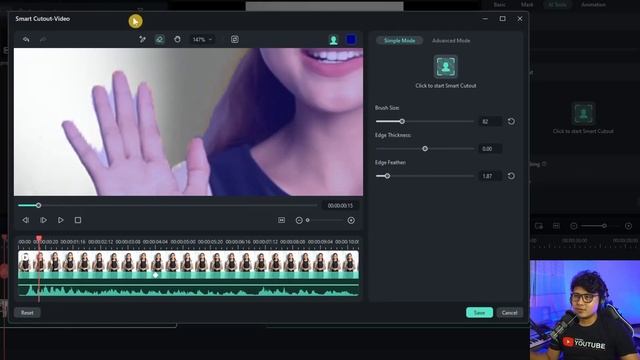Screen dimensions: 640x360
Task: Edit the Brush Size value field
Action: [x=490, y=121]
